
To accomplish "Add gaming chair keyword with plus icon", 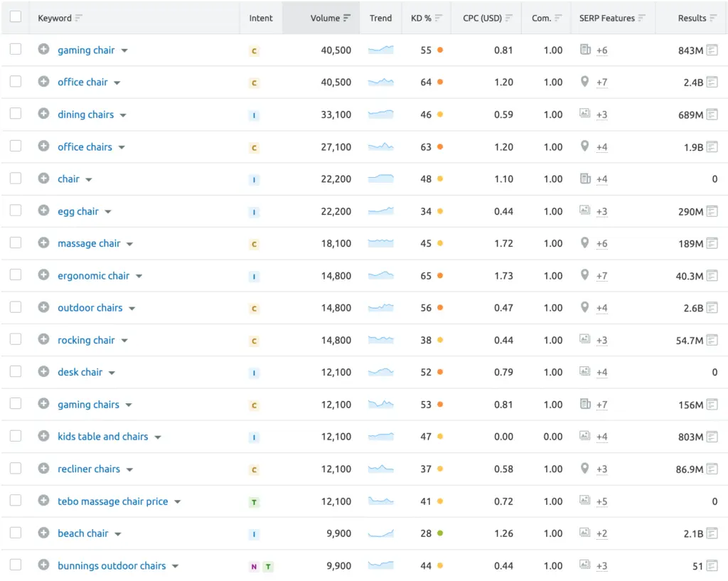I will click(x=43, y=49).
